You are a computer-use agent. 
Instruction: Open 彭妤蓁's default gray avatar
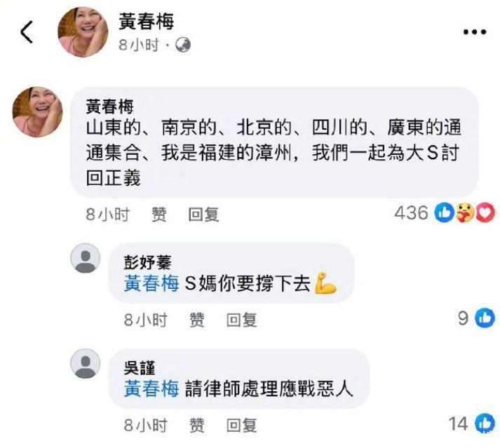pos(85,258)
